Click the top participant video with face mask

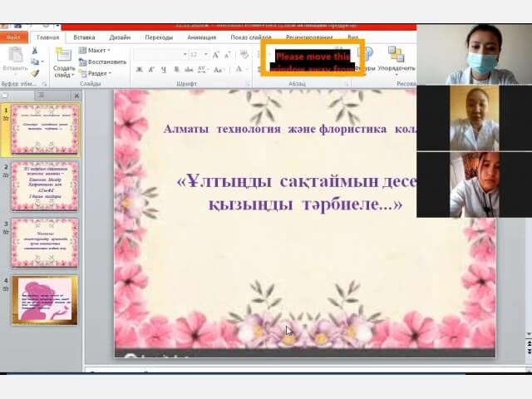point(475,54)
